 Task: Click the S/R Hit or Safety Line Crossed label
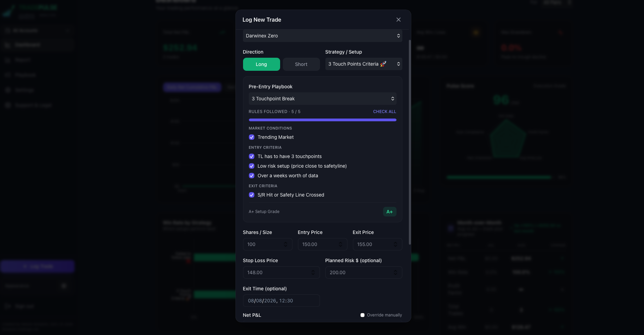(291, 195)
